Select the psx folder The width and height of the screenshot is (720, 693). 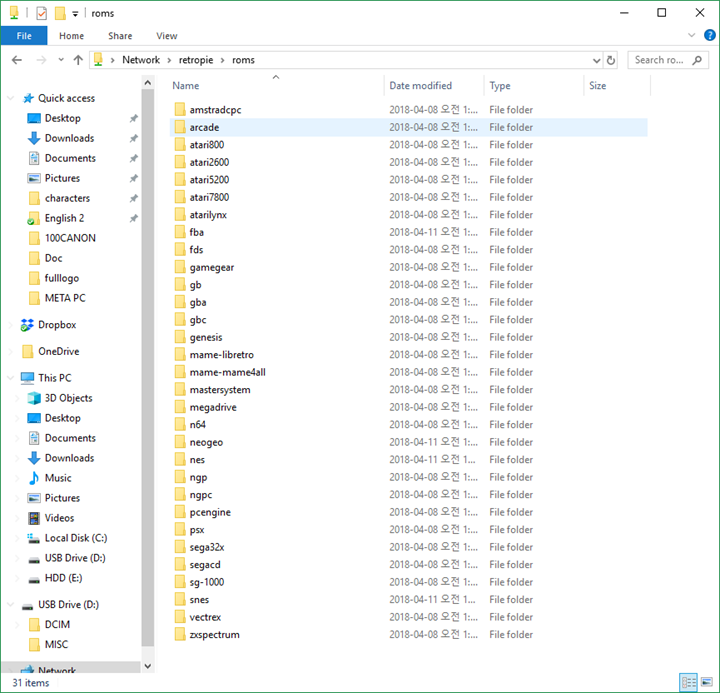197,530
